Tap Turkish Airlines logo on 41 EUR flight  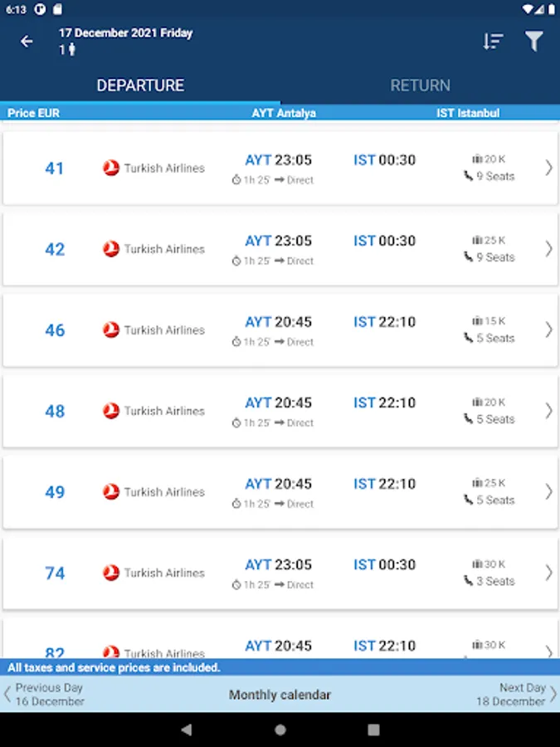tap(111, 168)
